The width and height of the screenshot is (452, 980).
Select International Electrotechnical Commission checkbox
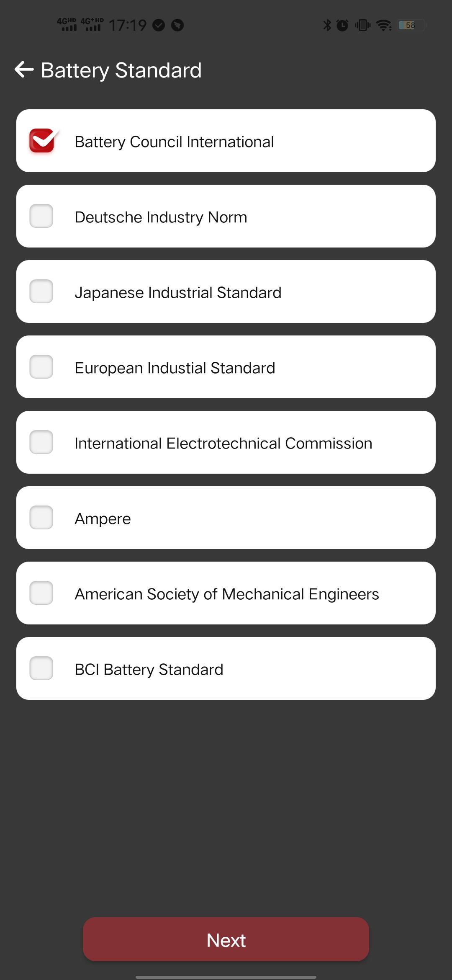click(41, 442)
